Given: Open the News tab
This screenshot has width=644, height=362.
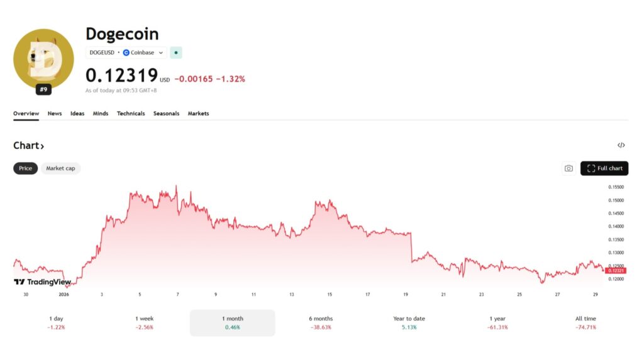Looking at the screenshot, I should pos(55,113).
